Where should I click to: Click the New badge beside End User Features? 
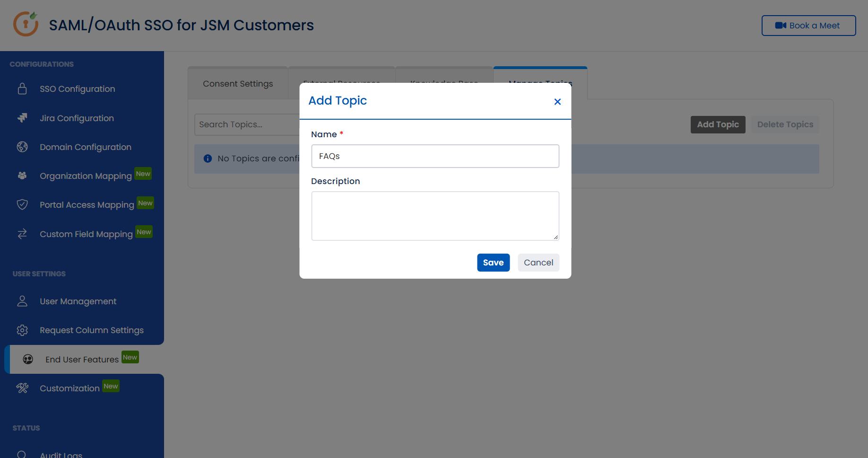tap(130, 357)
